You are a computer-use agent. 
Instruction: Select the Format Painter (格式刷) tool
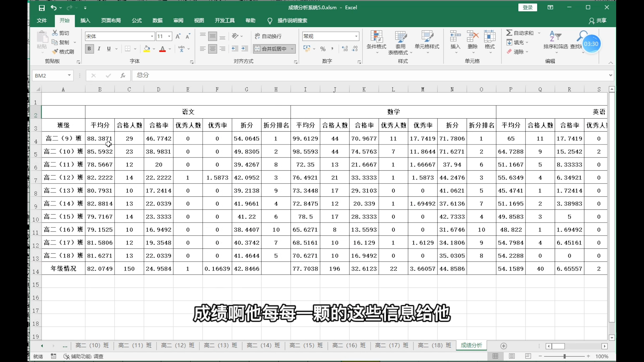(x=63, y=51)
